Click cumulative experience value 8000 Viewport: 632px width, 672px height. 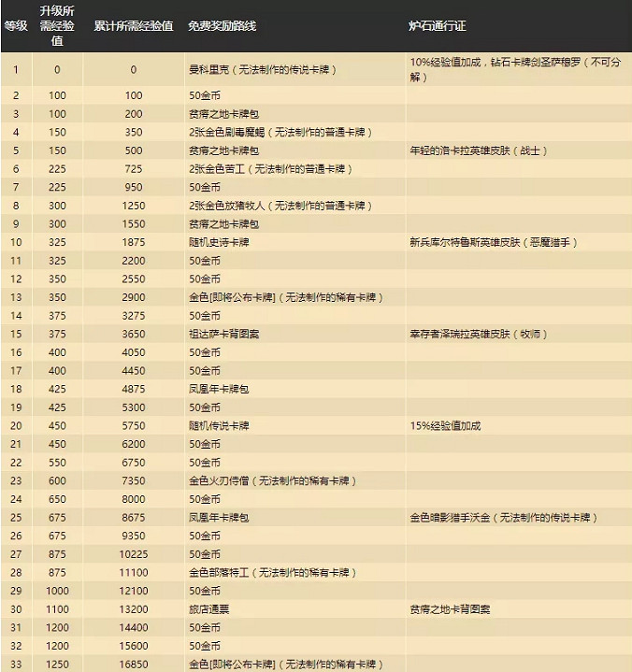tap(134, 499)
